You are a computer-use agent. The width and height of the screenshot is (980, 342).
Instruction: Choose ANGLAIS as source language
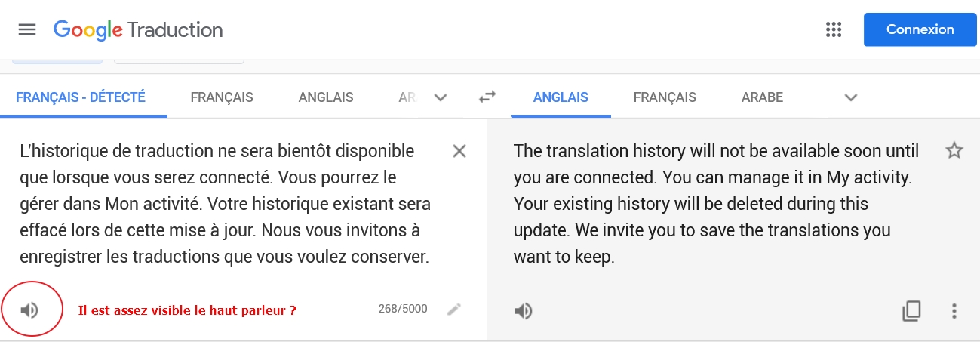pyautogui.click(x=326, y=97)
